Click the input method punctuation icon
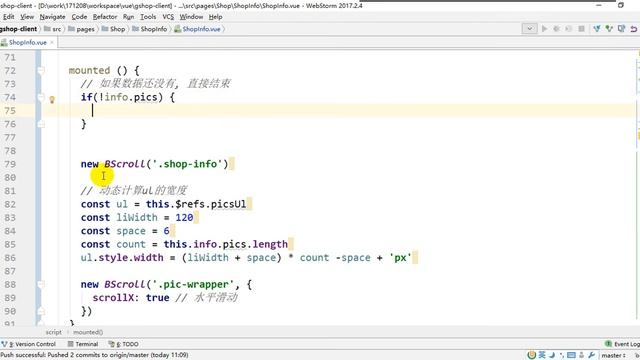The height and width of the screenshot is (360, 640). (x=562, y=355)
